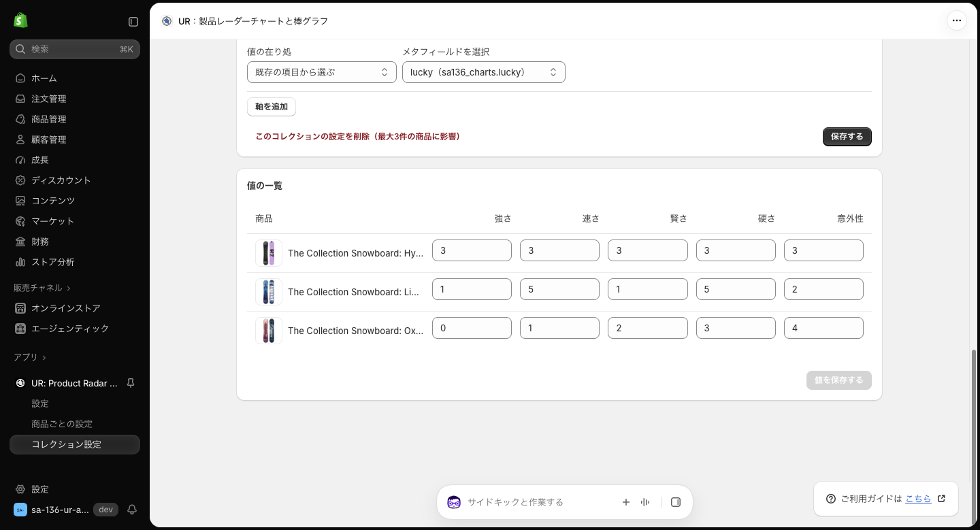Click the ストア分析 analytics icon
This screenshot has width=980, height=530.
pos(20,262)
